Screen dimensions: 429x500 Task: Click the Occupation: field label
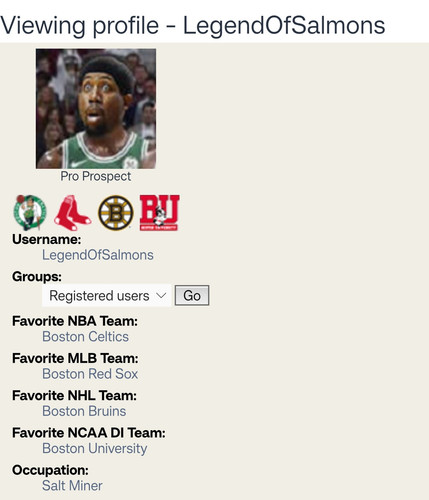tap(51, 470)
